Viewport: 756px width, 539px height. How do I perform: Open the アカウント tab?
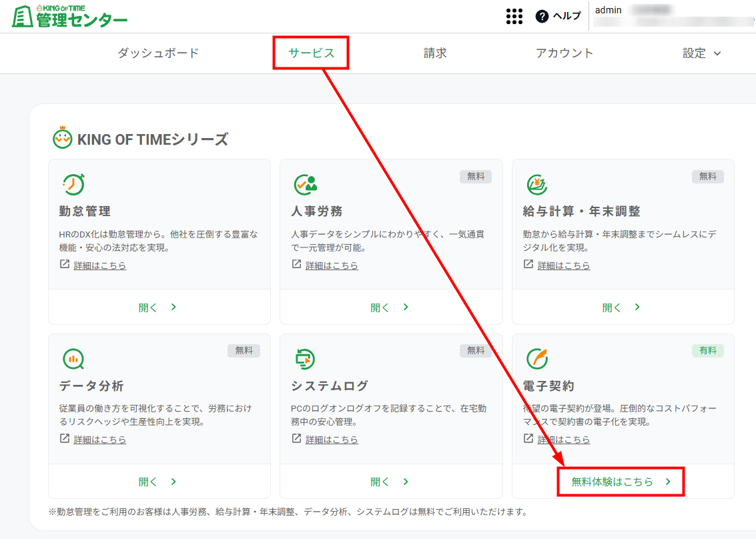pyautogui.click(x=564, y=53)
